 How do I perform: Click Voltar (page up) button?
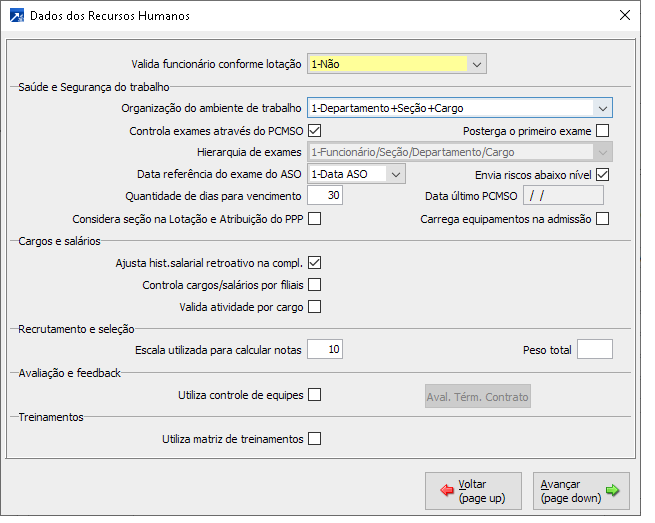pos(473,490)
